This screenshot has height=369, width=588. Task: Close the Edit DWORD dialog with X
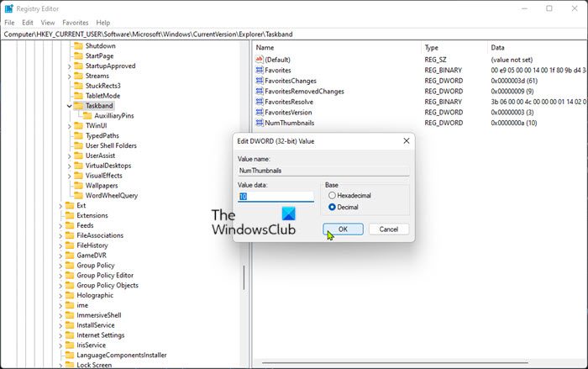click(x=406, y=140)
